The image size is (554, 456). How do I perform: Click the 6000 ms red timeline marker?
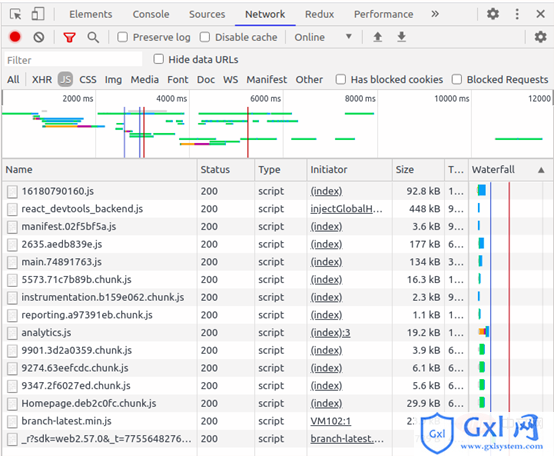(x=248, y=132)
